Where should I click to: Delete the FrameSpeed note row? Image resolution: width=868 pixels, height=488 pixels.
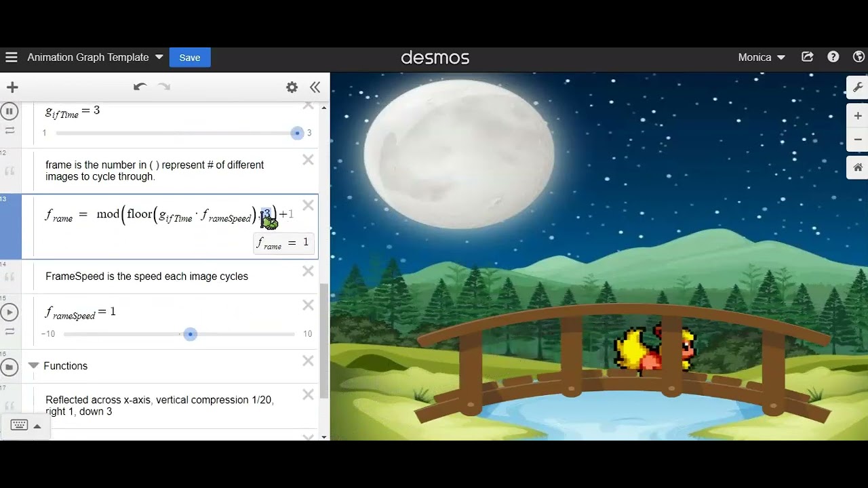[308, 271]
